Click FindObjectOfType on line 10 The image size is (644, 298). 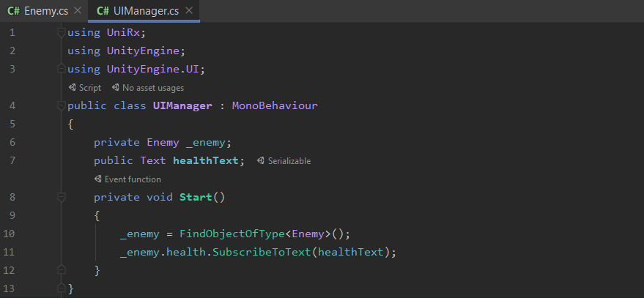tap(232, 234)
